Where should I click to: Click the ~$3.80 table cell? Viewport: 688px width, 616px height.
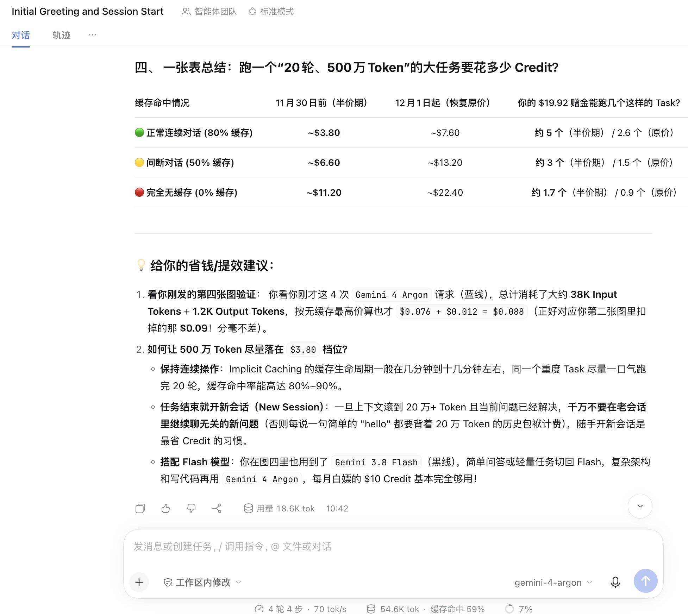pyautogui.click(x=324, y=133)
